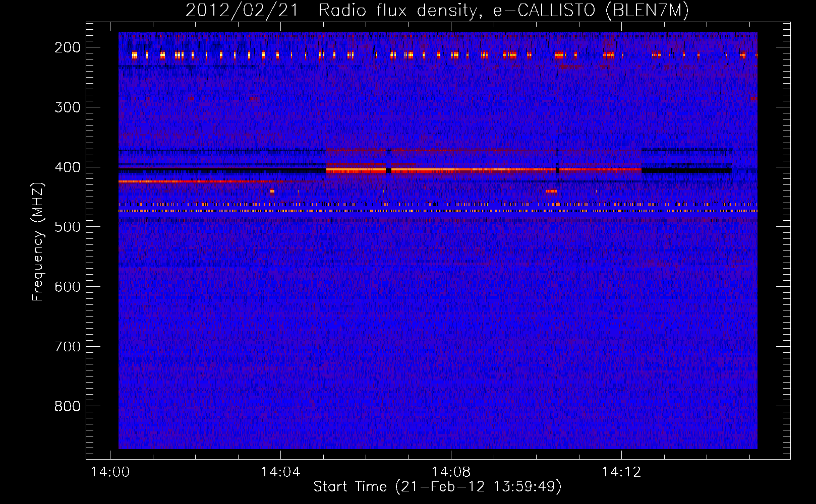
Task: Click the 14:08 time tick label
Action: (451, 472)
